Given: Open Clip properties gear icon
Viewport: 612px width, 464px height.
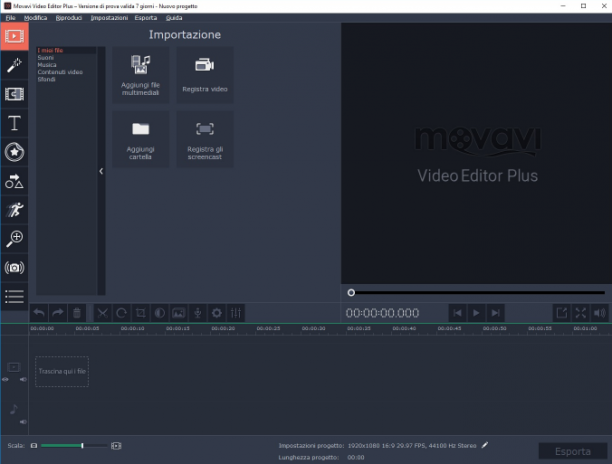Looking at the screenshot, I should click(217, 313).
